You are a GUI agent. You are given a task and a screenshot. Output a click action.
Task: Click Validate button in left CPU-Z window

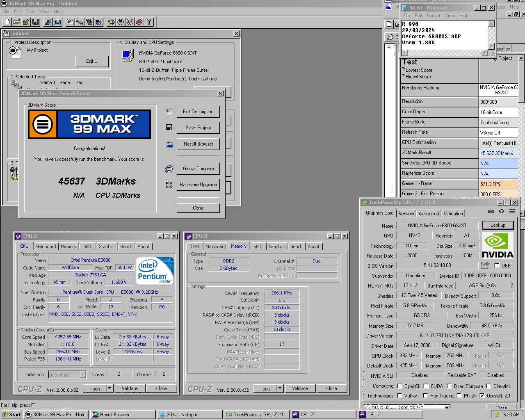[x=130, y=388]
